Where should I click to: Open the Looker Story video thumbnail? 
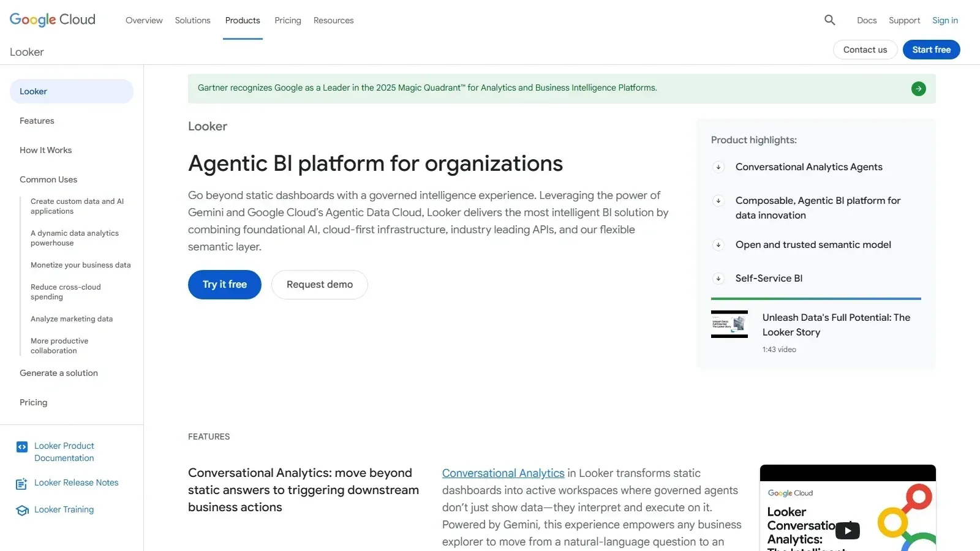coord(729,324)
